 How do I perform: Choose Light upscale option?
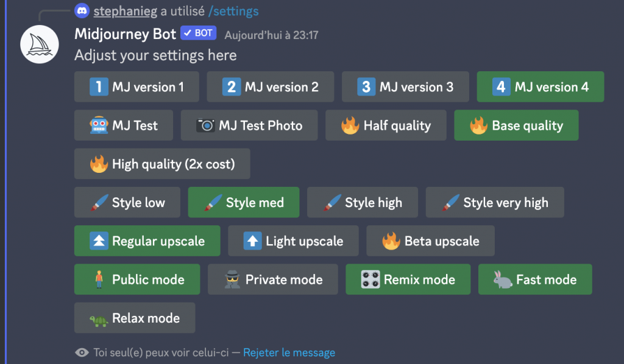293,241
